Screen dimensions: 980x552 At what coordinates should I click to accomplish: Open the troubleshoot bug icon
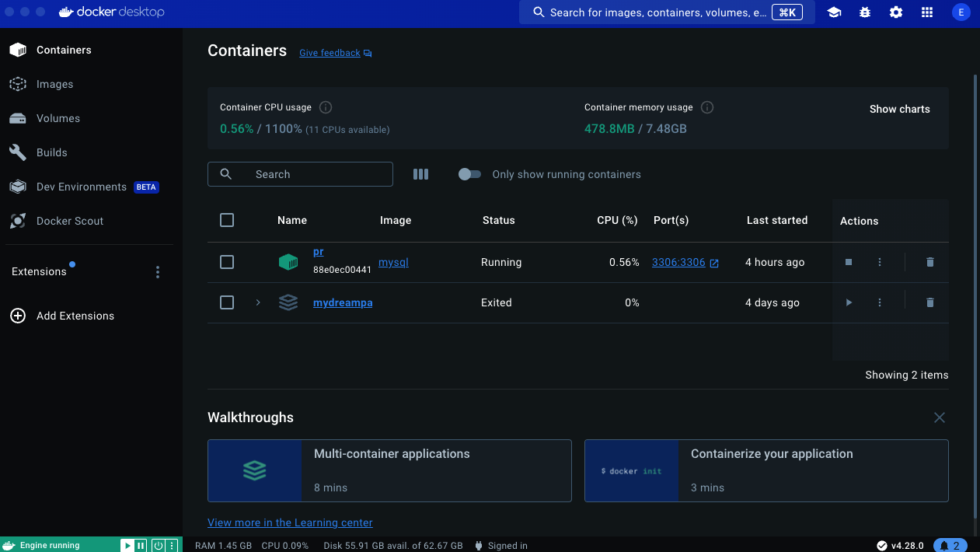tap(866, 12)
